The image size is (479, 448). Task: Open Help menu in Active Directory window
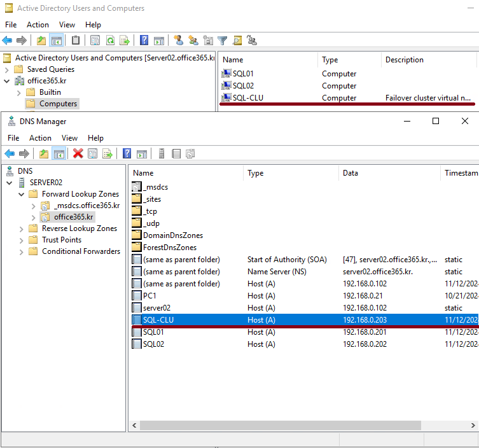coord(93,24)
